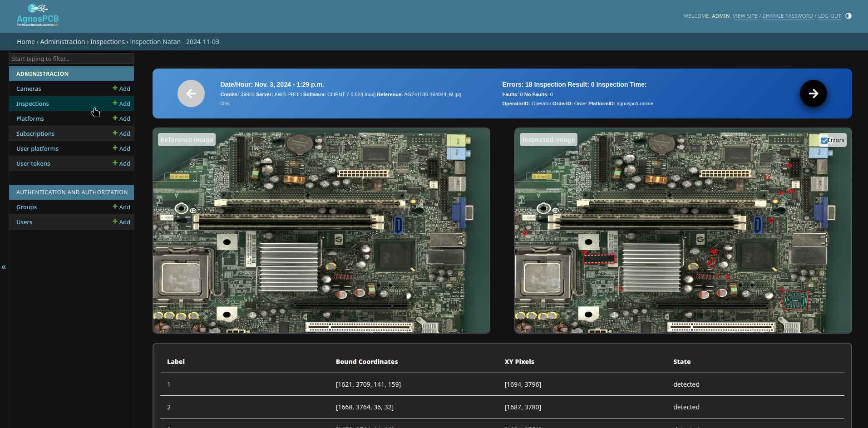Open User platforms in sidebar
Screen dimensions: 868x428
[x=37, y=148]
